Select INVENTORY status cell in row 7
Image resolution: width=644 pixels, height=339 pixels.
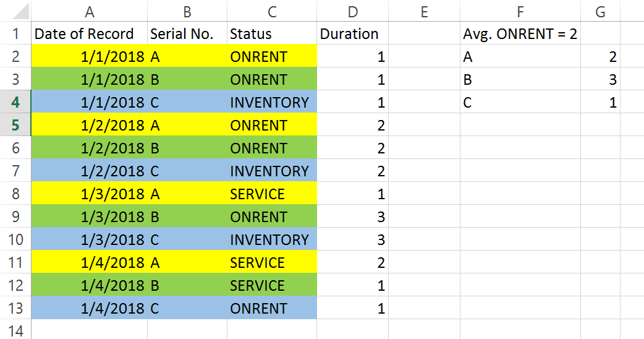coord(272,171)
